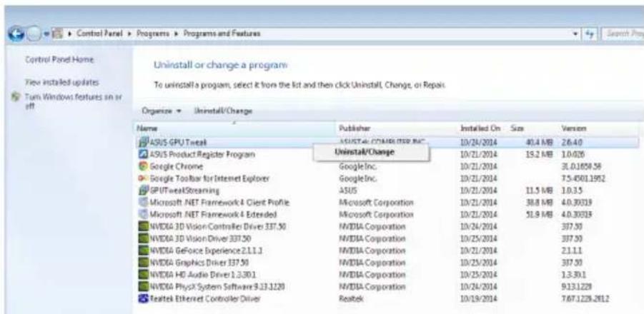This screenshot has width=644, height=314.
Task: Select Realtek Ethernet Controller Driver name
Action: click(205, 298)
